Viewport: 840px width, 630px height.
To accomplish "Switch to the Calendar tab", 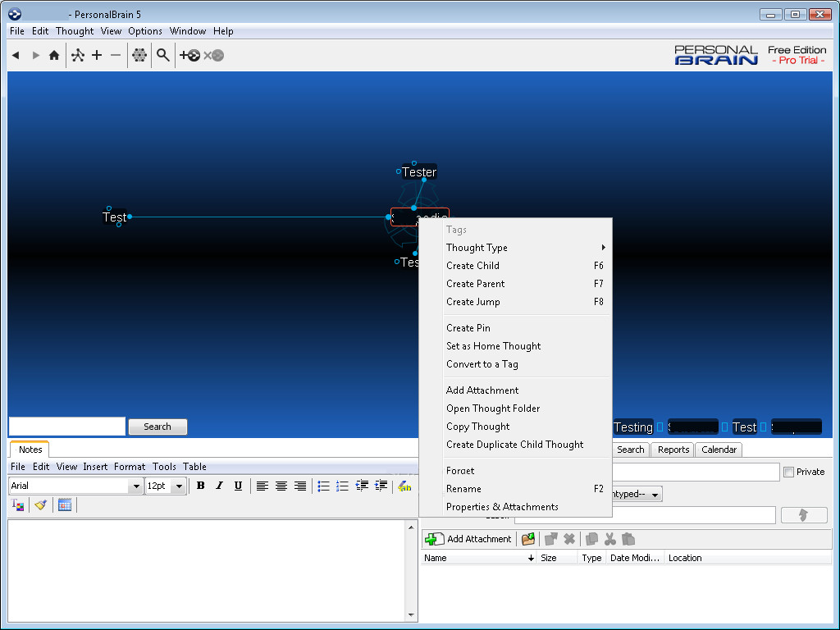I will coord(719,450).
